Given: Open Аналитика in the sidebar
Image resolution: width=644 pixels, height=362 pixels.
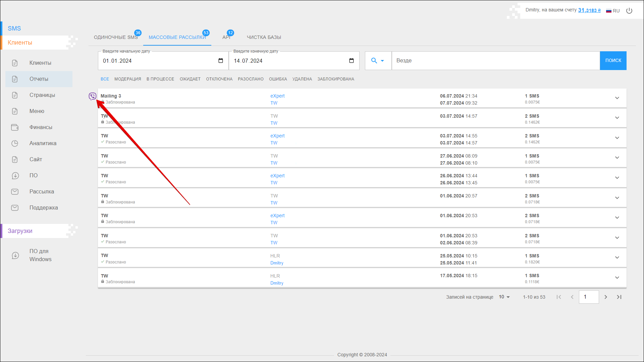Looking at the screenshot, I should click(x=43, y=143).
